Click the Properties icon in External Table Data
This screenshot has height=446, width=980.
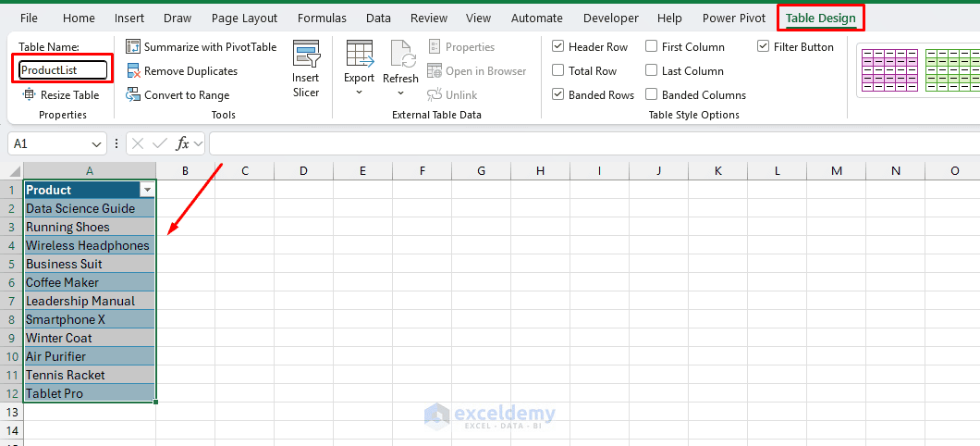tap(435, 47)
